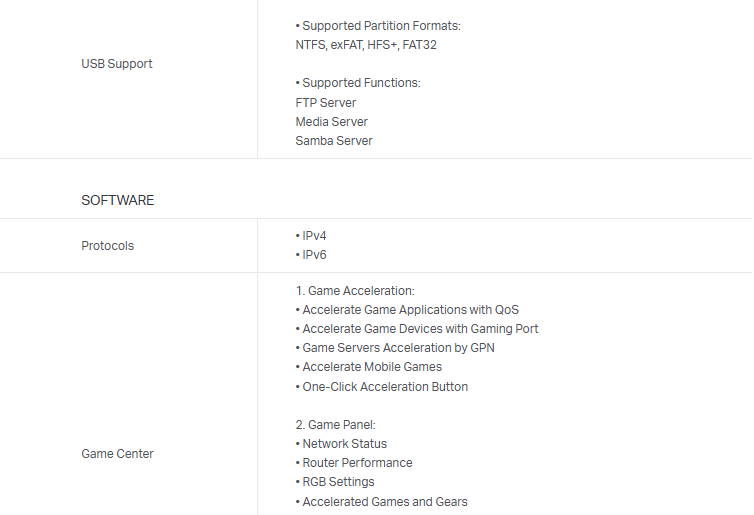Select the FTP Server entry

(x=326, y=103)
